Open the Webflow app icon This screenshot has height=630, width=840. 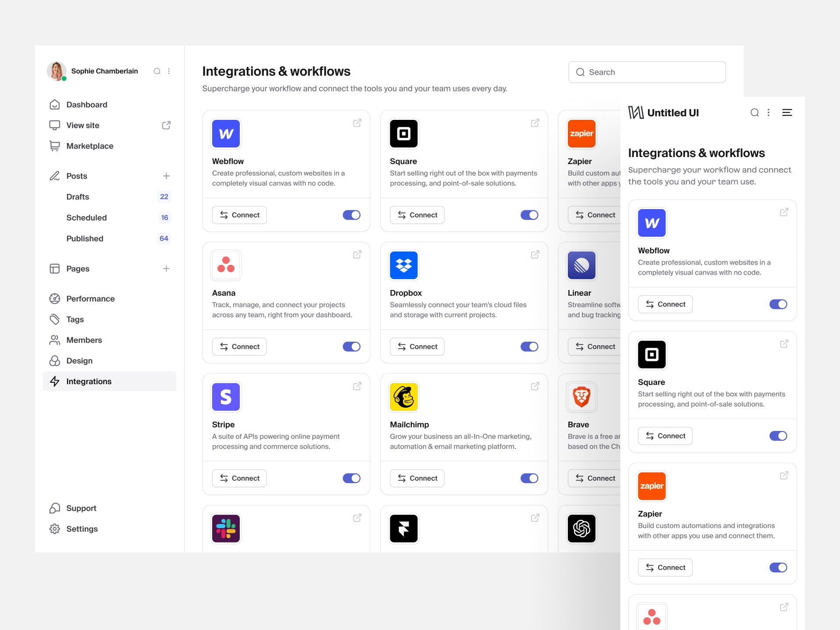[x=226, y=133]
